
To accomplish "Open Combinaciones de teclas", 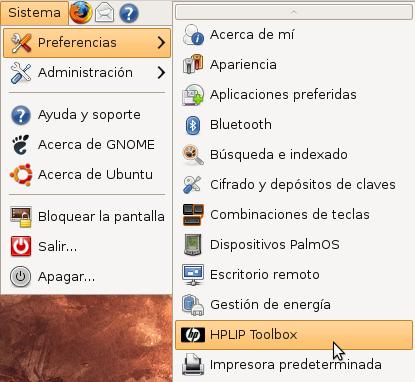I will (x=294, y=215).
